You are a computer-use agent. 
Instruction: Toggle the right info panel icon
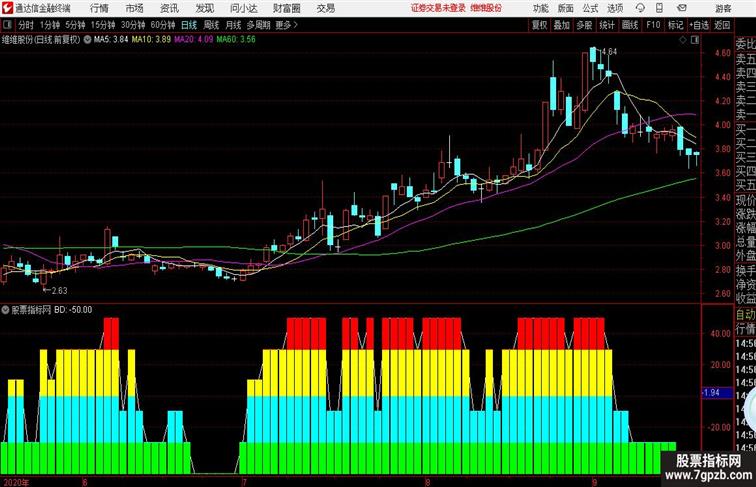pos(695,40)
